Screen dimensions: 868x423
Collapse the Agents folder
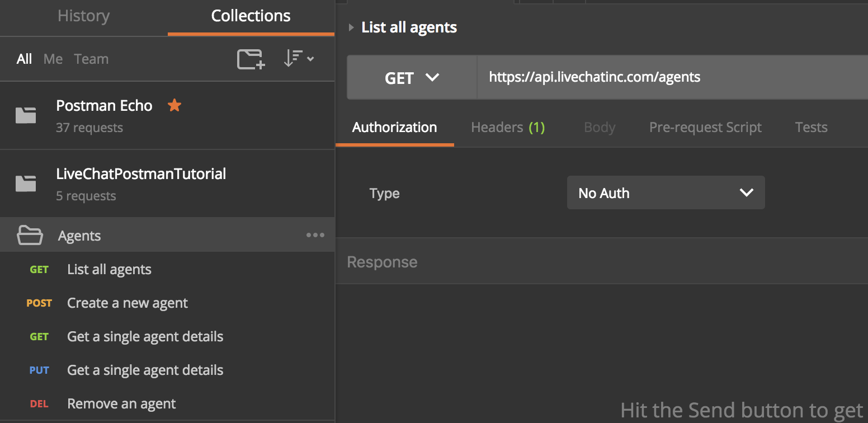[167, 235]
